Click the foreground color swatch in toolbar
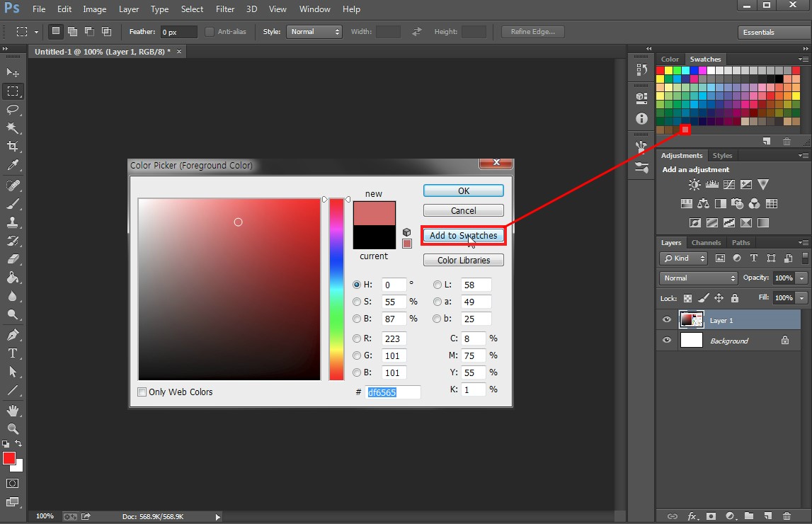Screen dimensions: 812x524 tap(8, 458)
